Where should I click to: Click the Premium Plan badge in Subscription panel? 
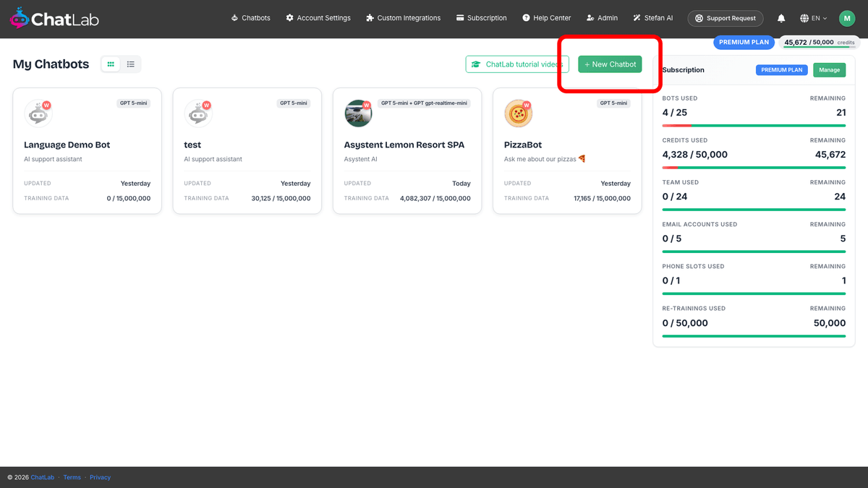781,70
